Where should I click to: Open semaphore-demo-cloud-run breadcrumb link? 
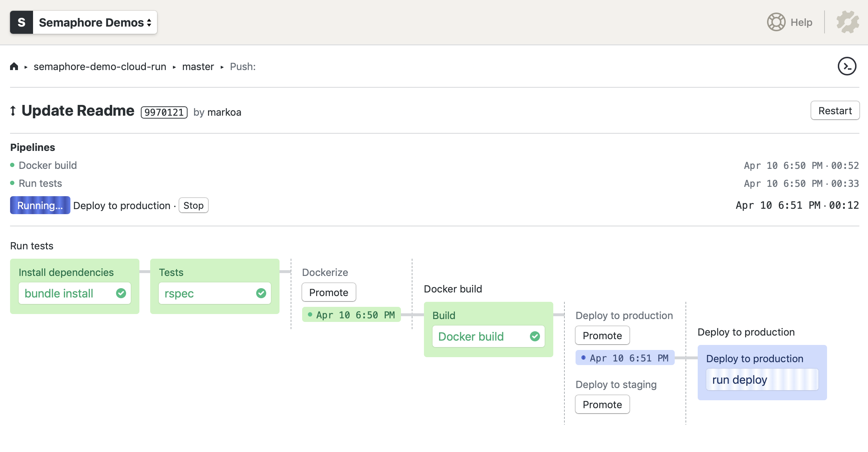point(100,66)
